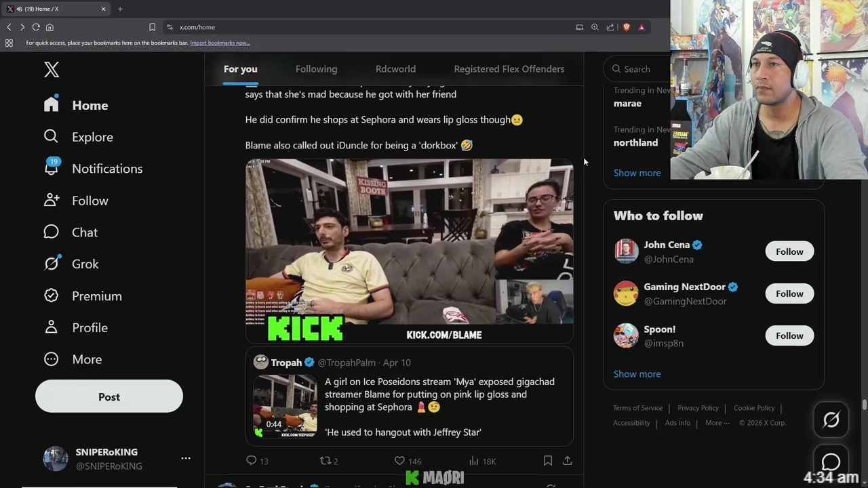Bookmark the post

coord(547,461)
